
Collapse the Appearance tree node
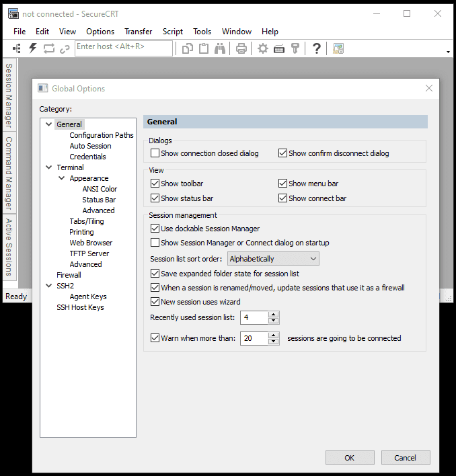[61, 178]
